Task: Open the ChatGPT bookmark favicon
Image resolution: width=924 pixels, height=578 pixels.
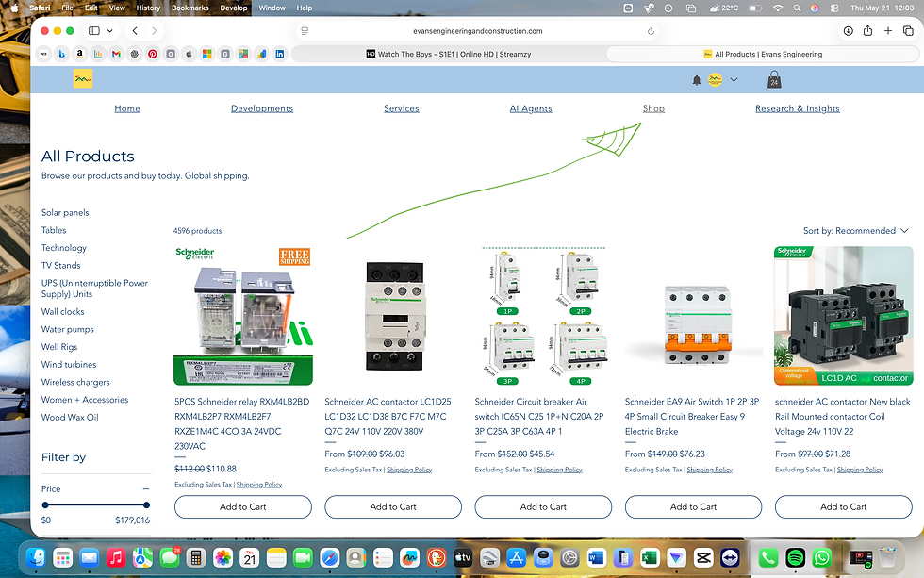Action: point(134,54)
